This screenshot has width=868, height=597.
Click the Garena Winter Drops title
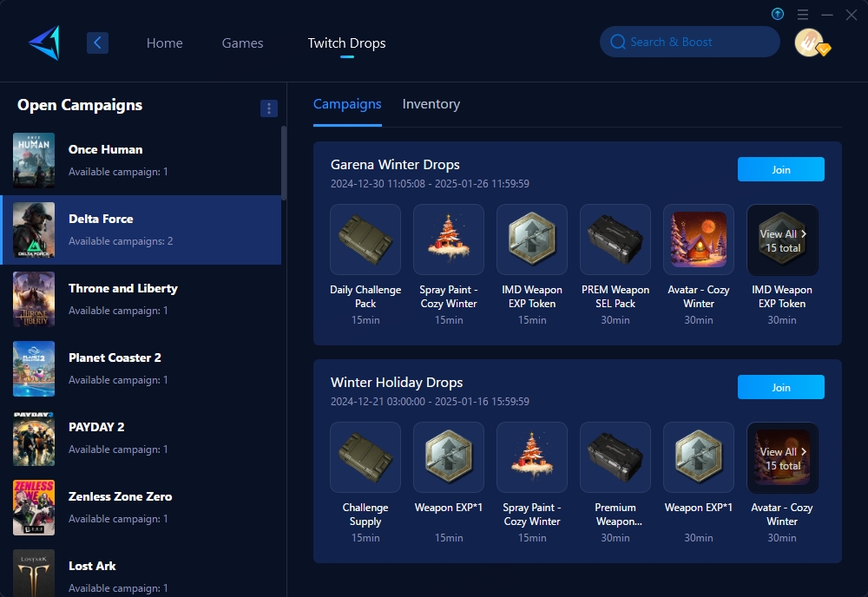(x=395, y=164)
